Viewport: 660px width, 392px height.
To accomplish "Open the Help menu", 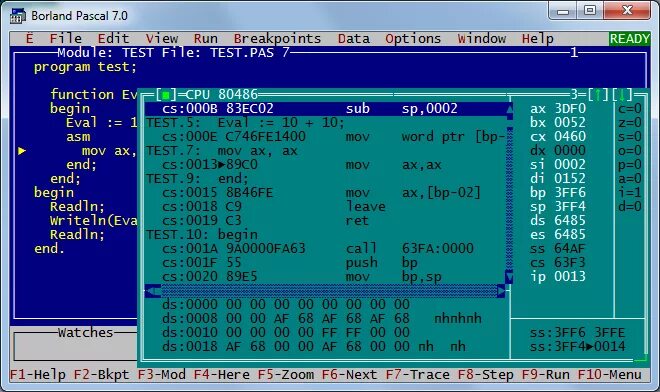I will click(538, 39).
